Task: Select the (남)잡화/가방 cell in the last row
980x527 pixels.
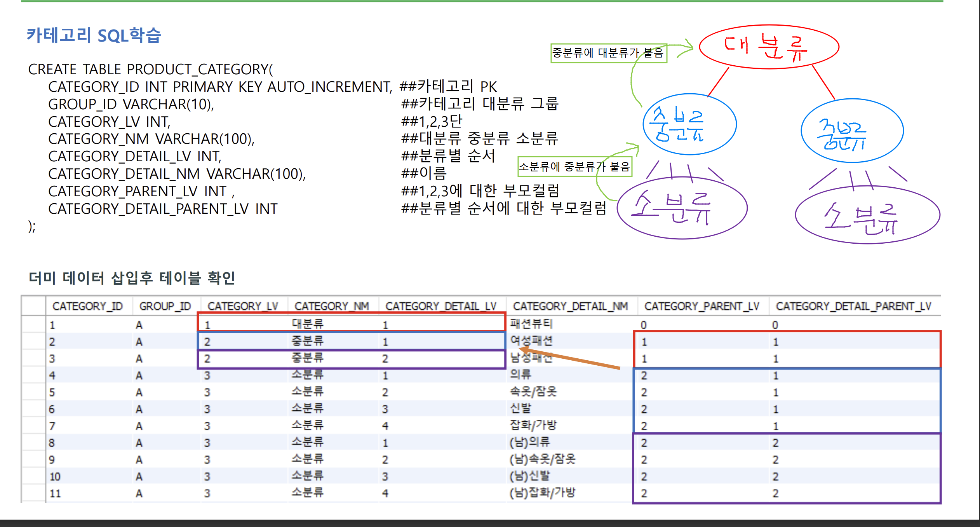Action: (x=542, y=493)
